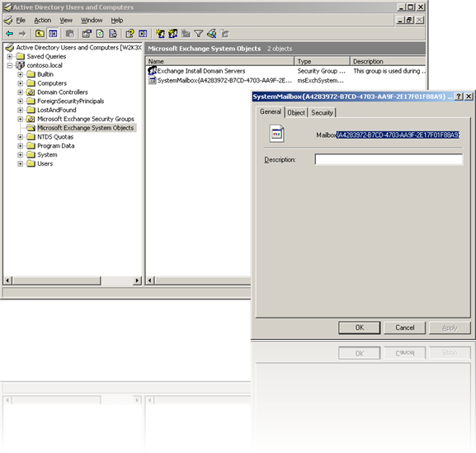Open the File menu
The height and width of the screenshot is (453, 476).
pos(21,21)
